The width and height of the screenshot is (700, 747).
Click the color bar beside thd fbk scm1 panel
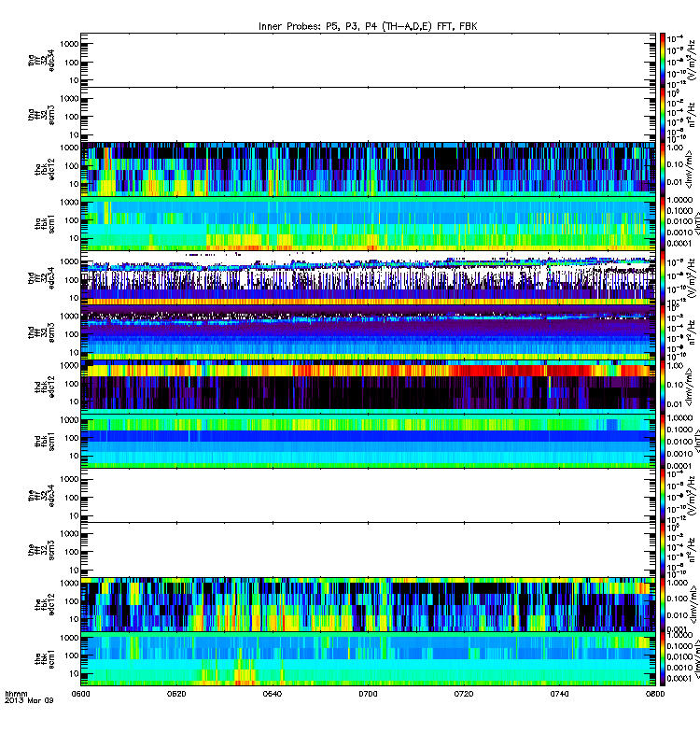click(x=663, y=441)
